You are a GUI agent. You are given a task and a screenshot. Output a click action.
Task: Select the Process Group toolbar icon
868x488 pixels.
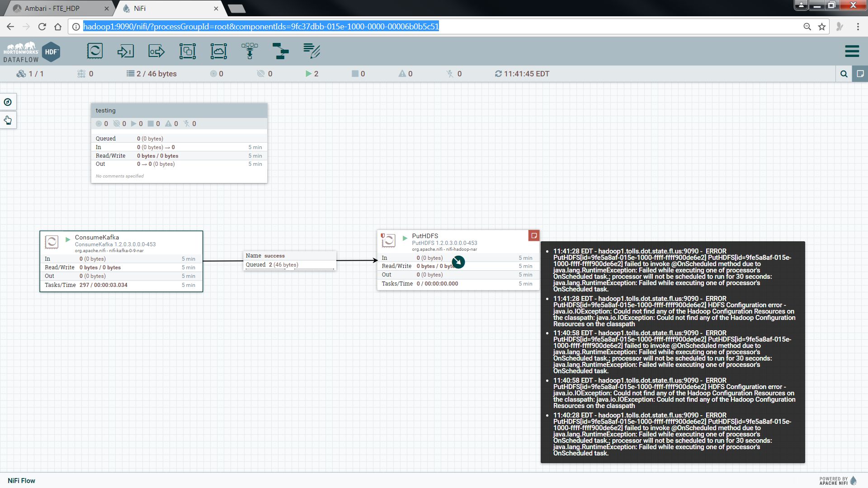pos(187,51)
